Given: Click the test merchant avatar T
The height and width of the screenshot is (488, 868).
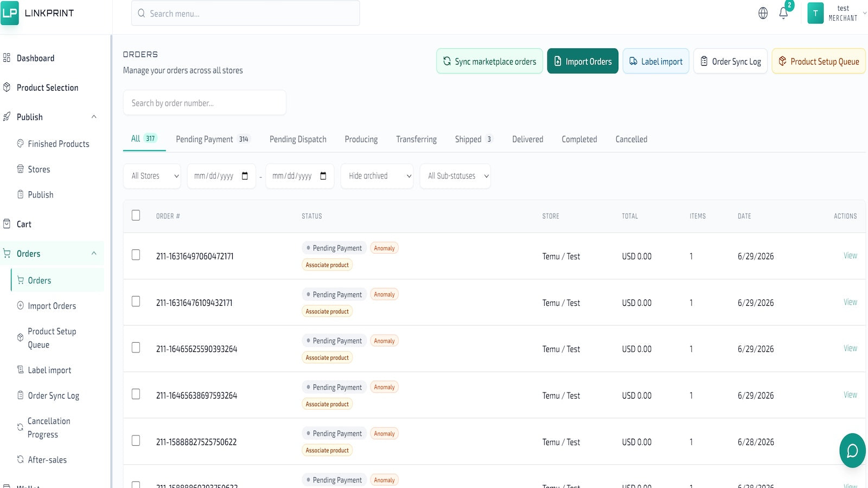Looking at the screenshot, I should coord(815,13).
